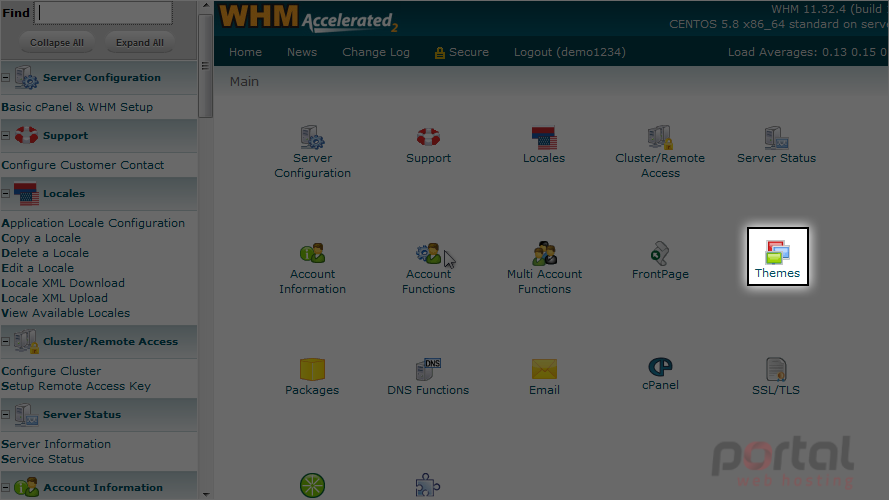This screenshot has height=500, width=889.
Task: Click inside the Find search field
Action: 103,13
